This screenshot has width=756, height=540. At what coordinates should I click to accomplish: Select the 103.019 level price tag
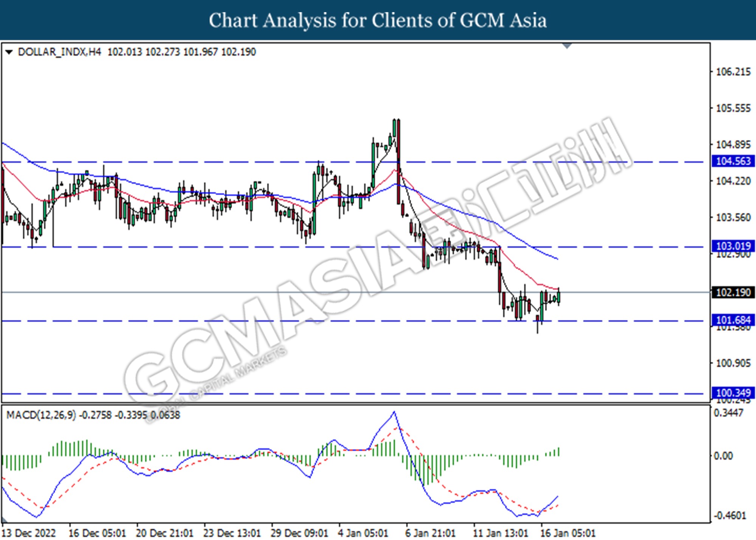(733, 247)
